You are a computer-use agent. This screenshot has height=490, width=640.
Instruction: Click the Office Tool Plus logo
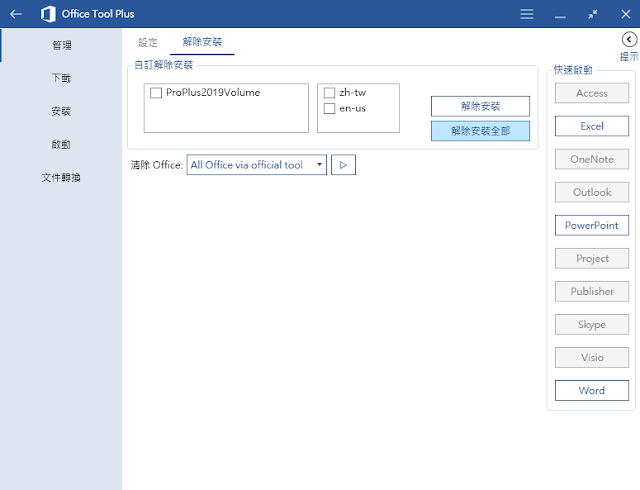click(48, 14)
